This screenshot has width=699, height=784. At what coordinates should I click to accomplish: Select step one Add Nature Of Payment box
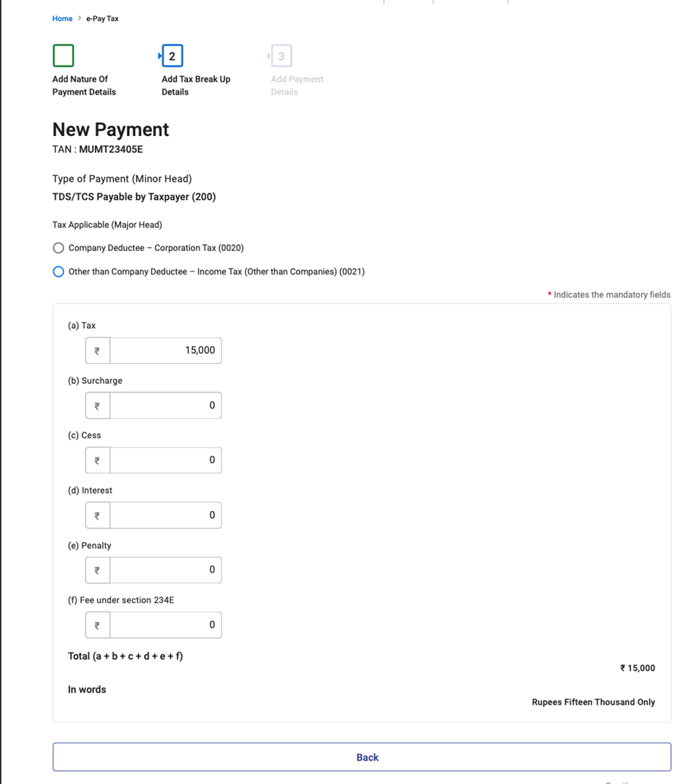coord(63,55)
